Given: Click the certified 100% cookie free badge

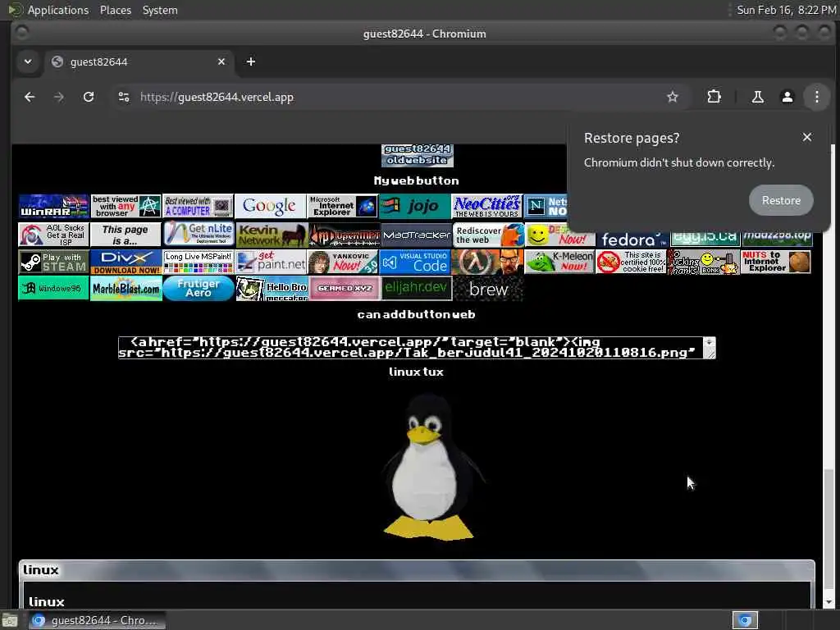Looking at the screenshot, I should (631, 262).
